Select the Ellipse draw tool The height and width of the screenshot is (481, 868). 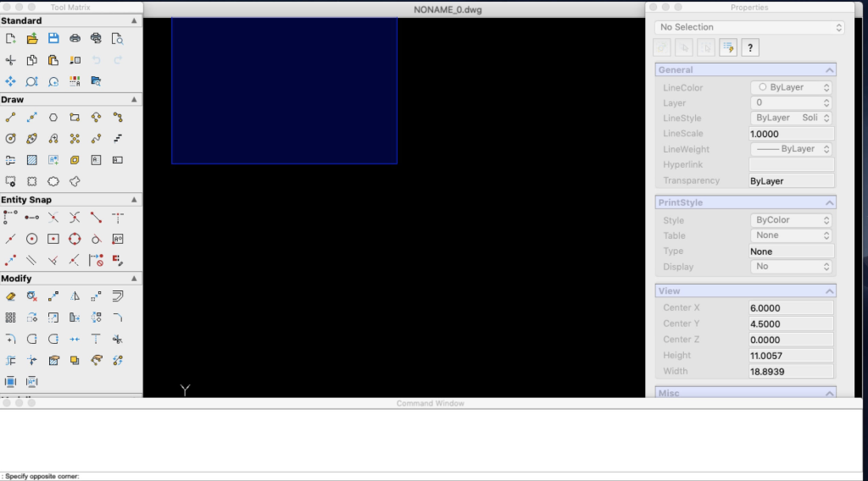32,139
